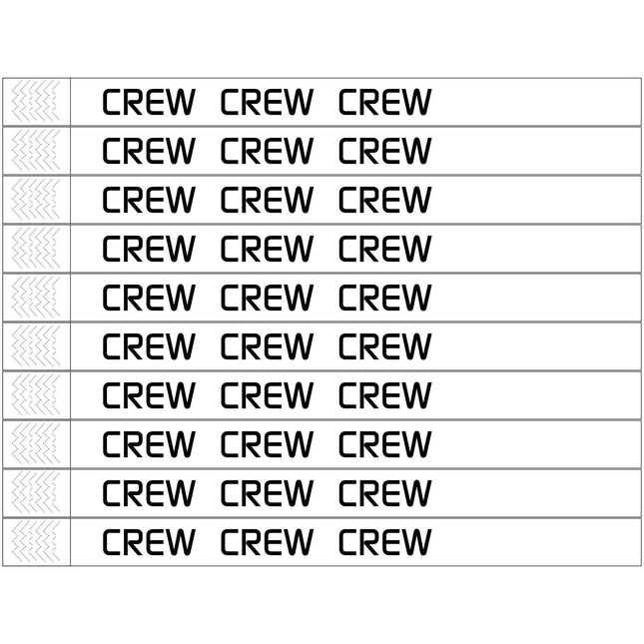Click the last CREW text on the fifth wristband

pyautogui.click(x=385, y=298)
